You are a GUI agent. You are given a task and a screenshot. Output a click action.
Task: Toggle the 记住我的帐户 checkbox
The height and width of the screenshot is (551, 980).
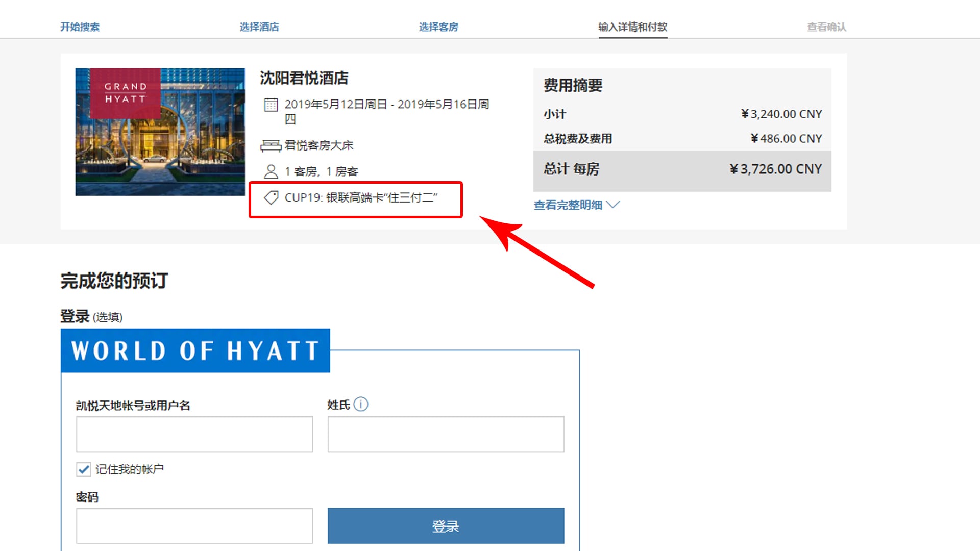coord(84,469)
